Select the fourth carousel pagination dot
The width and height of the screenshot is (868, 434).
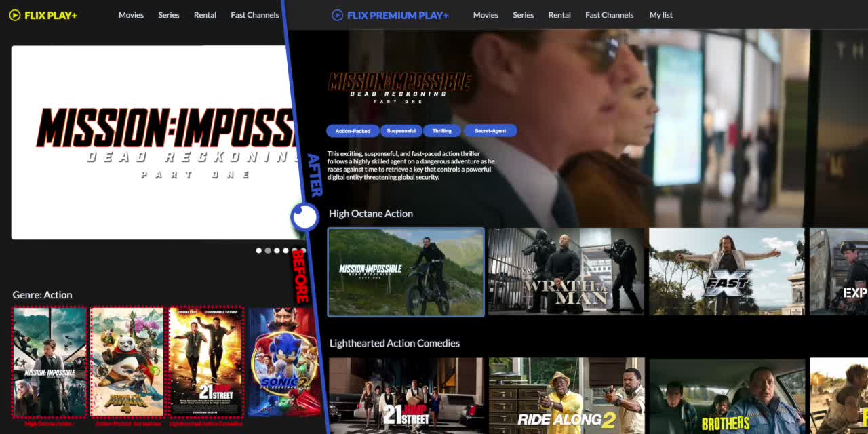pyautogui.click(x=285, y=251)
